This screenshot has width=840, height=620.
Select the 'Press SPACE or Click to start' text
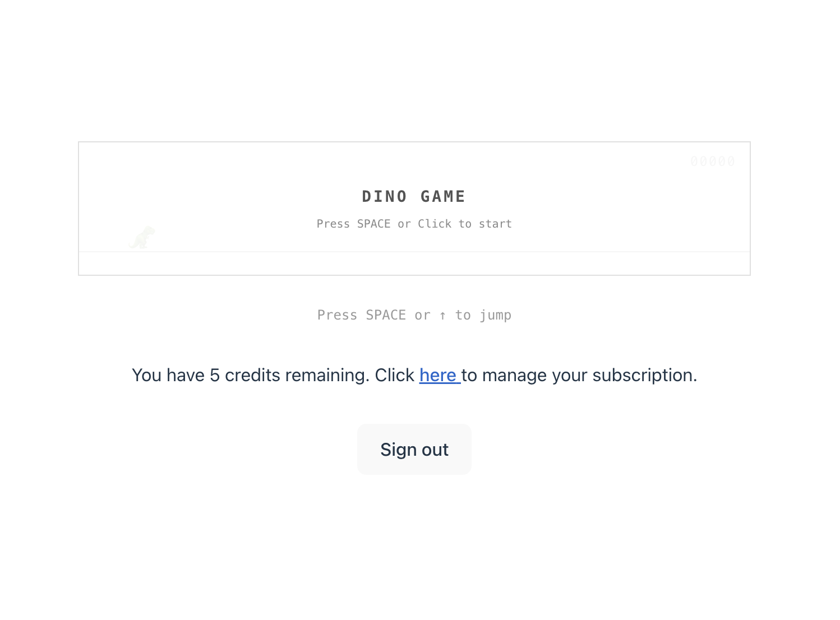414,223
